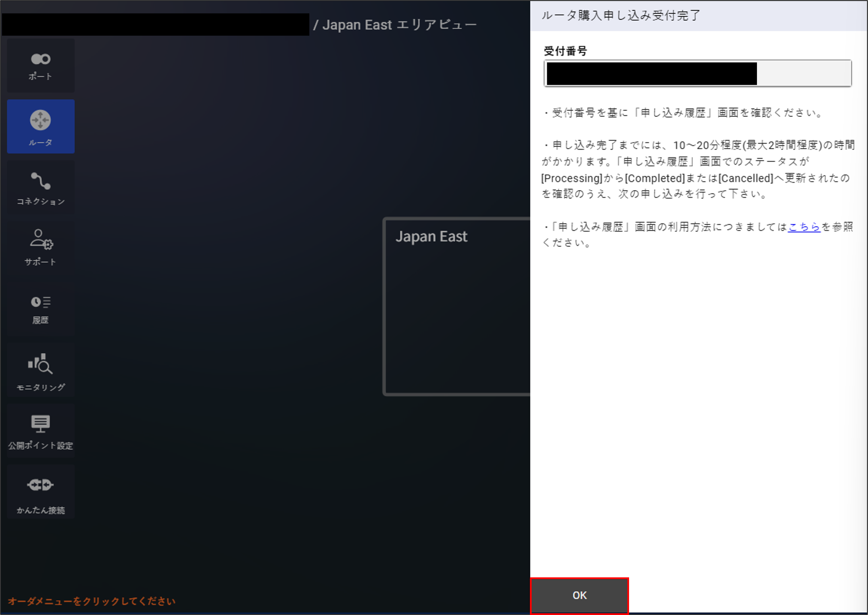The image size is (868, 615).
Task: Open the サポート (Support) sidebar menu
Action: [x=41, y=248]
